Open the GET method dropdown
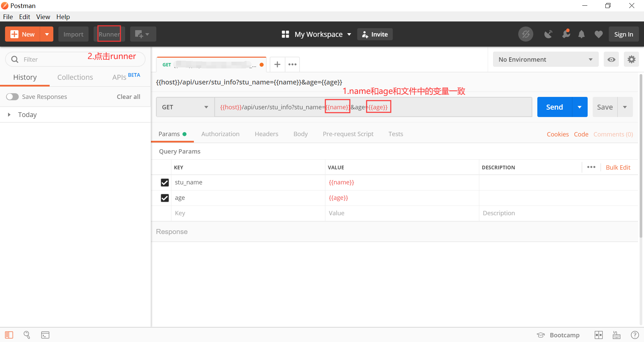 tap(185, 107)
